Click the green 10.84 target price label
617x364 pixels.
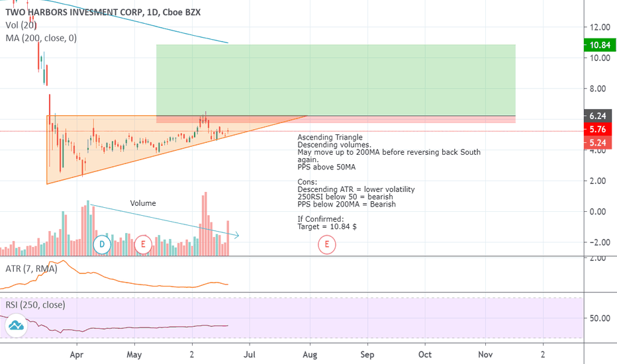click(600, 45)
